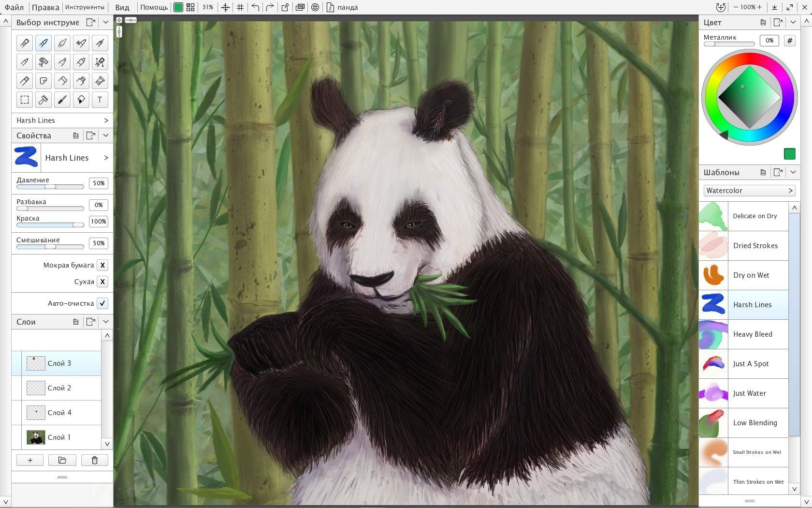Toggle the visibility column of Слой 1
812x508 pixels.
[17, 437]
